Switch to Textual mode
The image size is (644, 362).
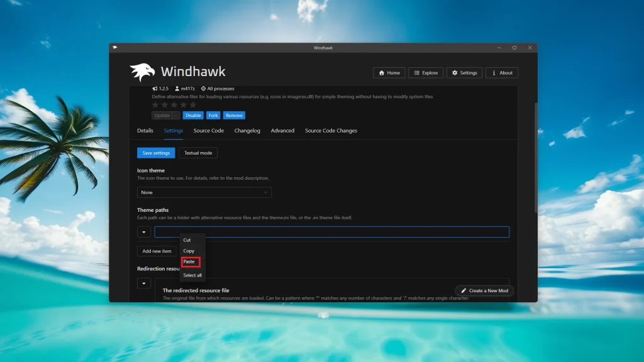[x=197, y=153]
